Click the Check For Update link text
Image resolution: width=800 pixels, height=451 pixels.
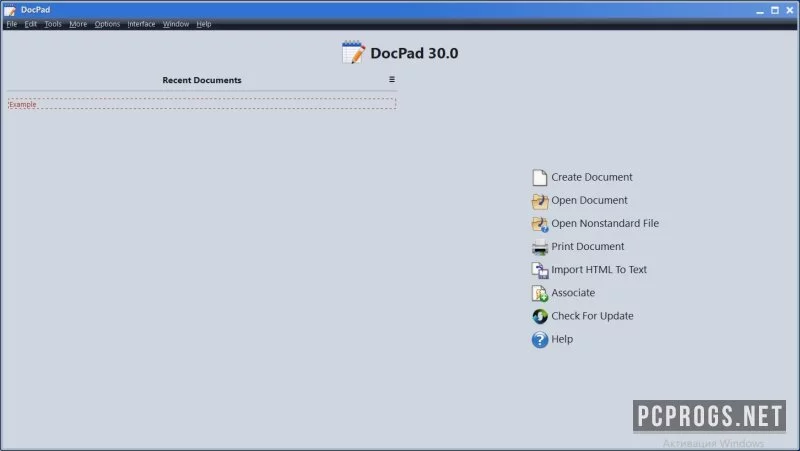tap(592, 316)
